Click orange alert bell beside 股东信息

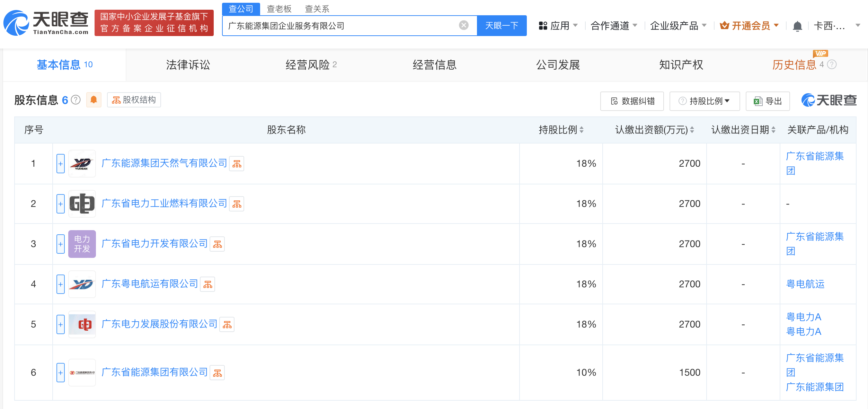[94, 100]
